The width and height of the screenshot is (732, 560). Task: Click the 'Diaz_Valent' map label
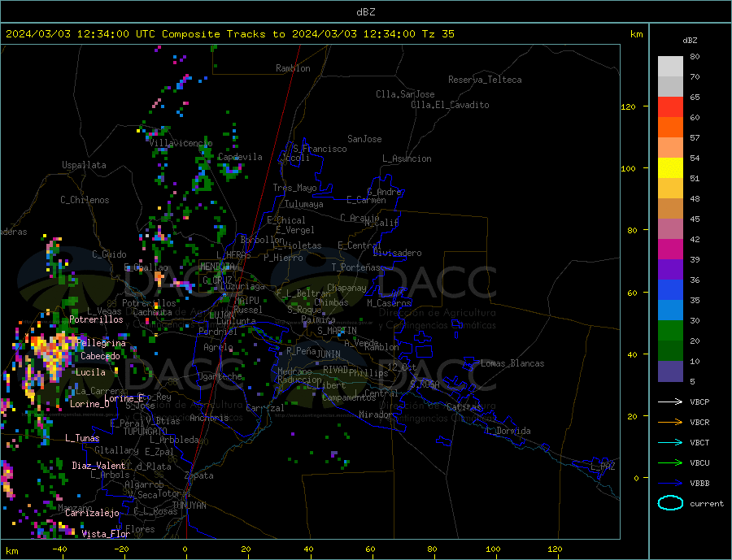(98, 466)
